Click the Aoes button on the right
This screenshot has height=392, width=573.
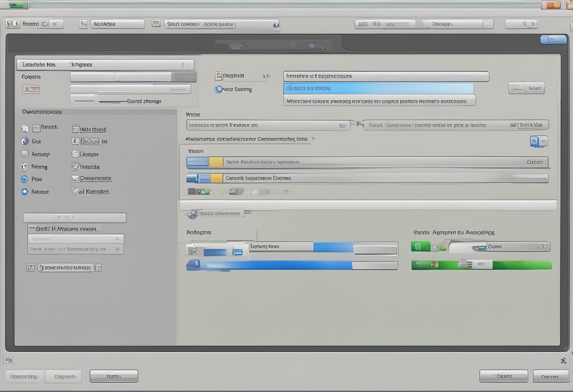tap(526, 88)
